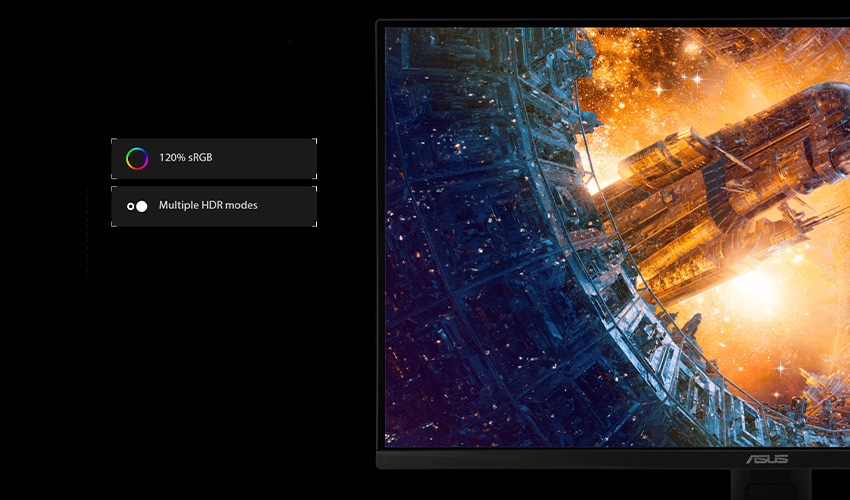Click the ASUS logo on monitor bezel
Screen dimensions: 850x500
767,459
